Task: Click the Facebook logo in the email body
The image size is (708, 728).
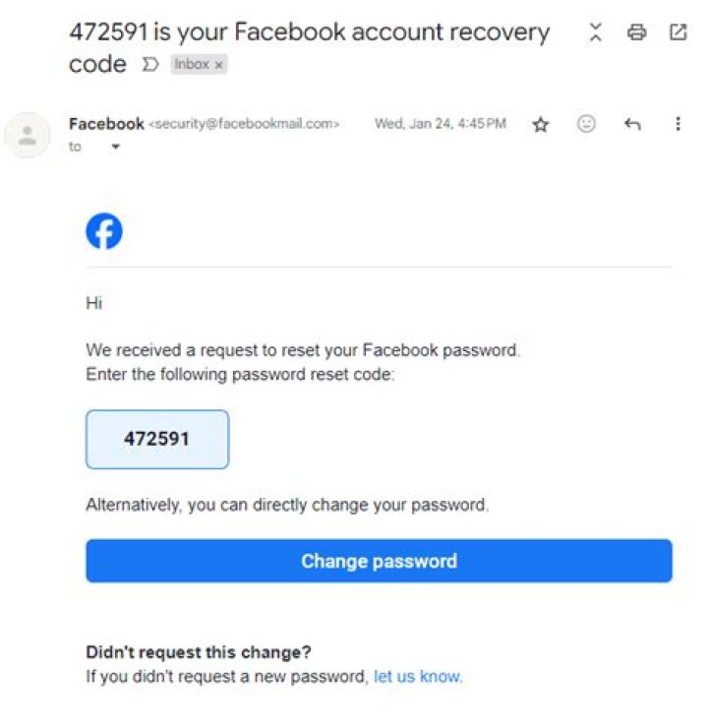Action: point(104,231)
